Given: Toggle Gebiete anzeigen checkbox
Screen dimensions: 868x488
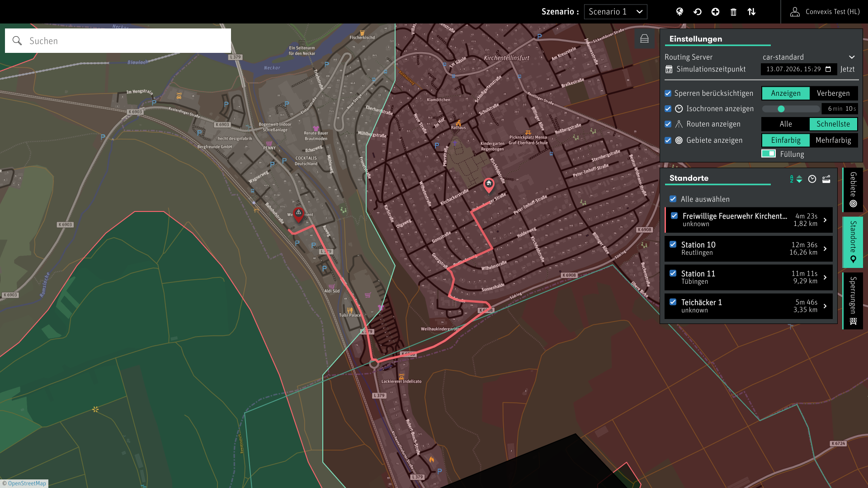Looking at the screenshot, I should (x=668, y=140).
